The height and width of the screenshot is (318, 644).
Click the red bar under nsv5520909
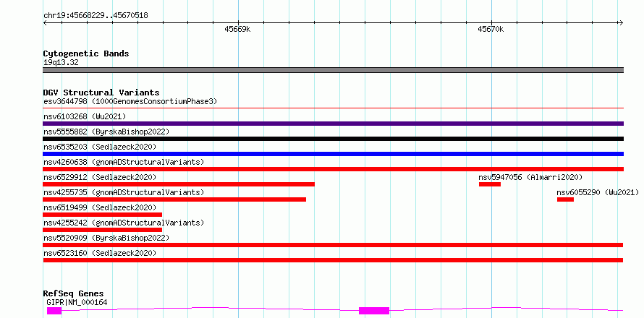click(333, 245)
